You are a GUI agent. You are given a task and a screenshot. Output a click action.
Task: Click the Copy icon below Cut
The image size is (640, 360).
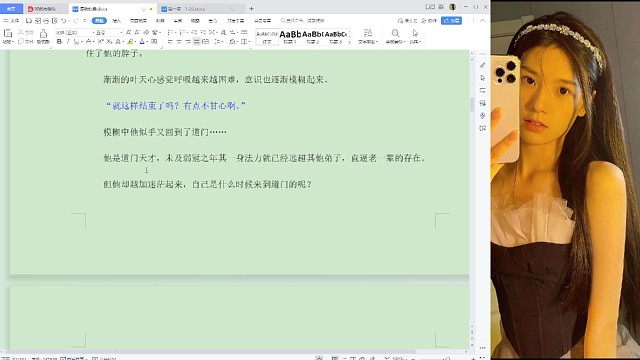click(x=21, y=42)
